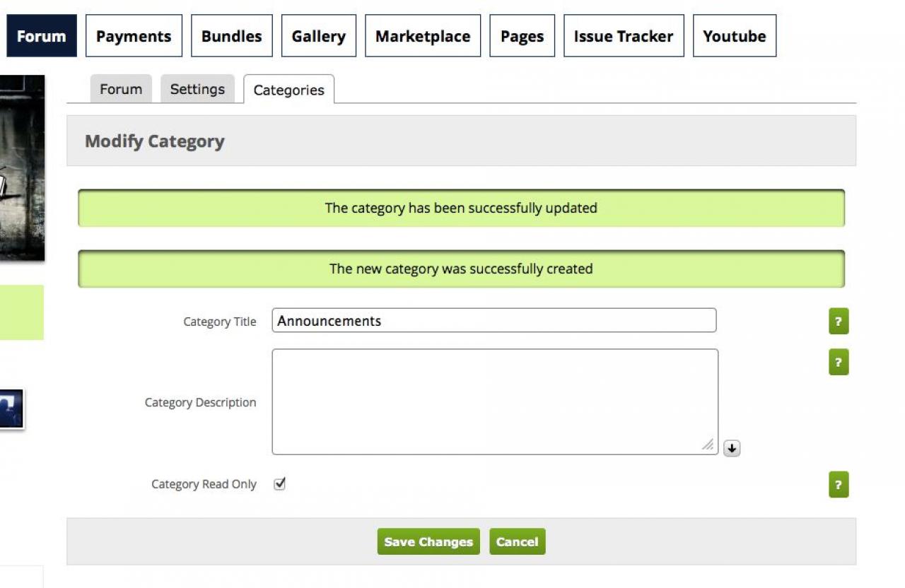
Task: Click into the Category Title field
Action: [x=494, y=321]
